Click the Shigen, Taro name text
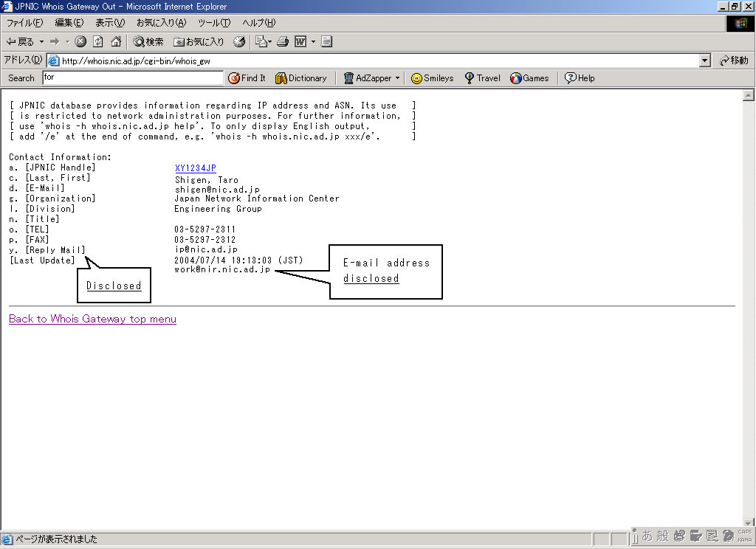Screen dimensions: 756x549 207,180
